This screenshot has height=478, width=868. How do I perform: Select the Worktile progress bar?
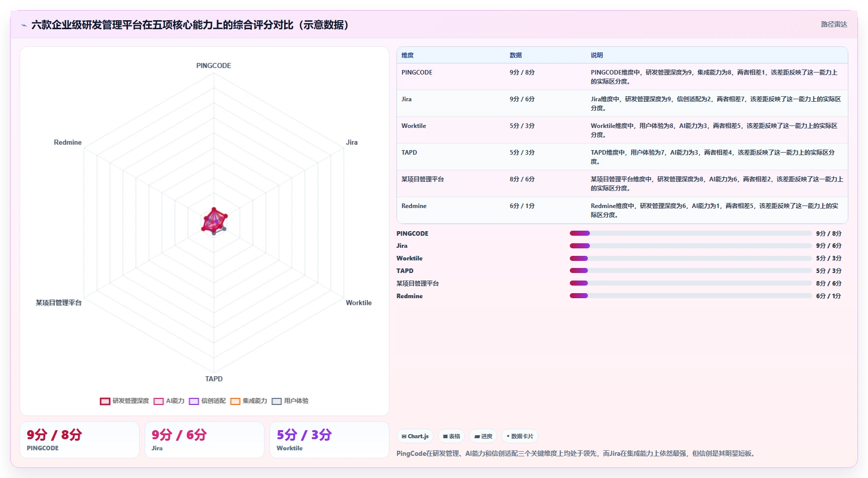pyautogui.click(x=691, y=258)
